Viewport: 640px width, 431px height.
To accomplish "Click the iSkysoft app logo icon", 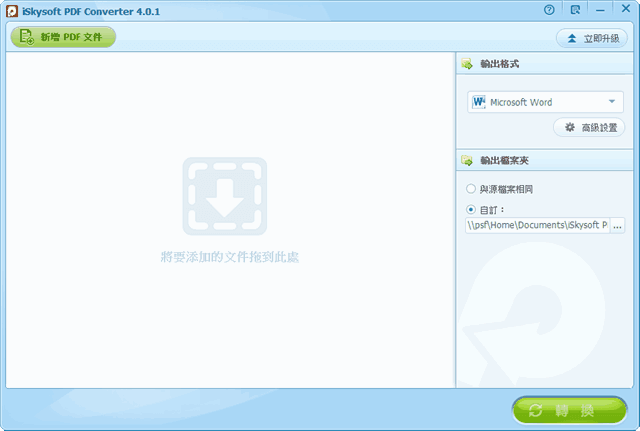I will pos(12,11).
